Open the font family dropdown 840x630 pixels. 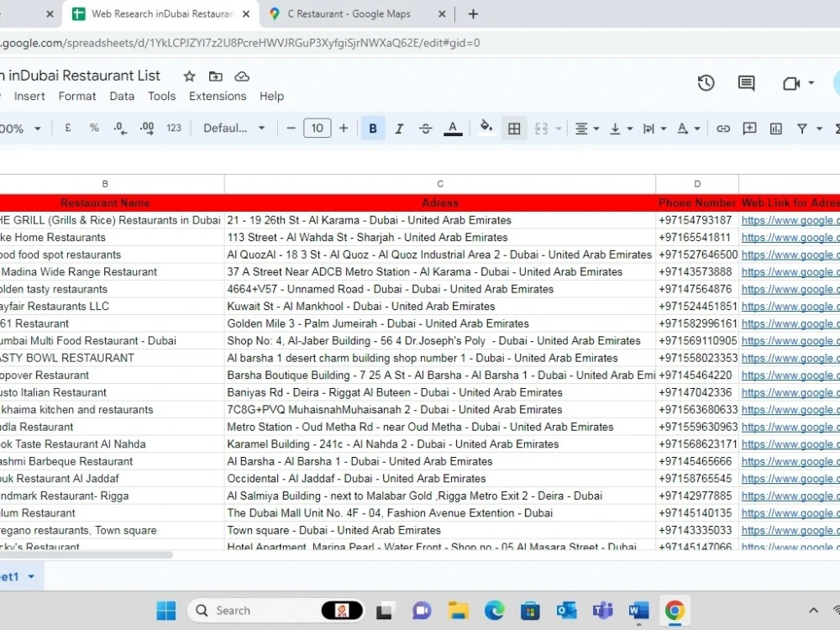234,128
